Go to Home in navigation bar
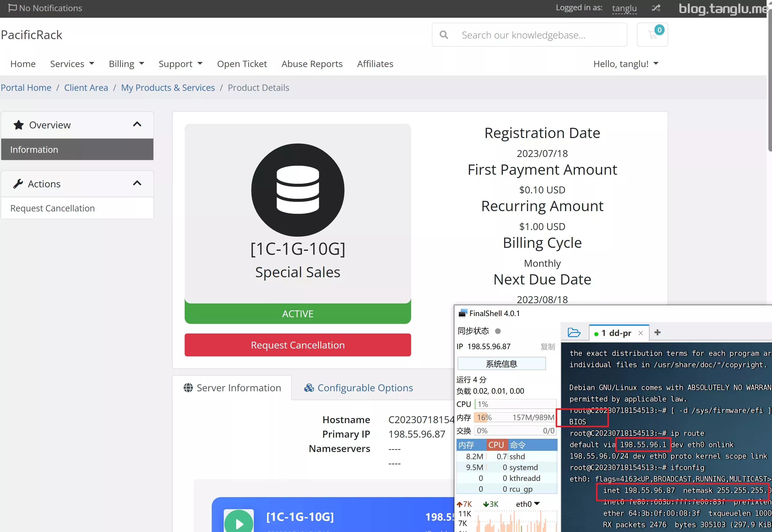Image resolution: width=772 pixels, height=532 pixels. coord(23,64)
